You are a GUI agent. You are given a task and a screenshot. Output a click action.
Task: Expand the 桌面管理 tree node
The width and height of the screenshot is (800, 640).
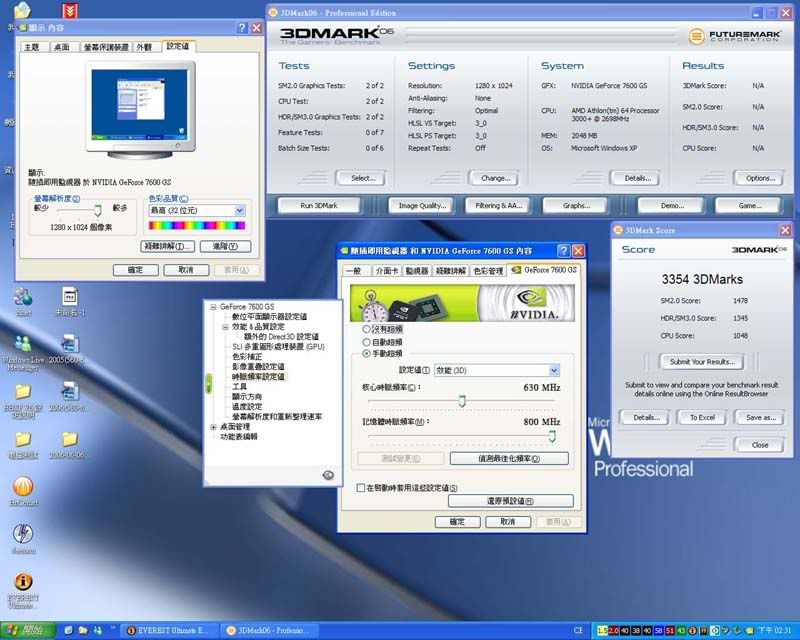[x=213, y=427]
